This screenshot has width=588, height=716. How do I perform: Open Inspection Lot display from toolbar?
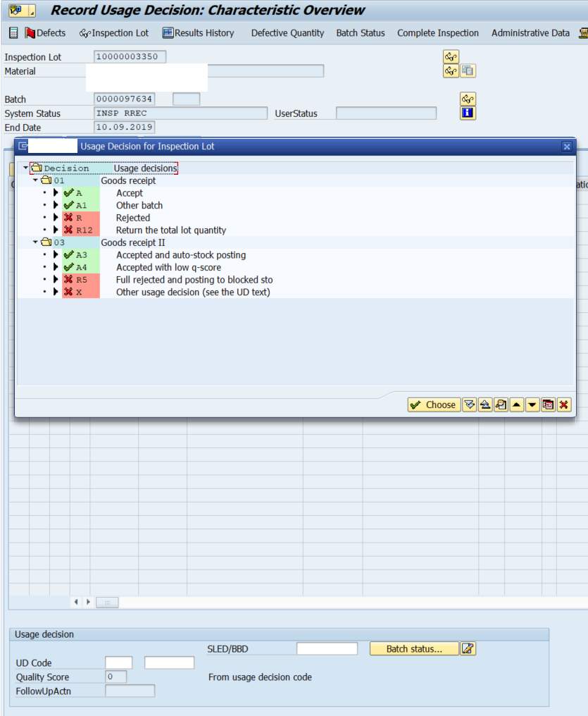114,33
